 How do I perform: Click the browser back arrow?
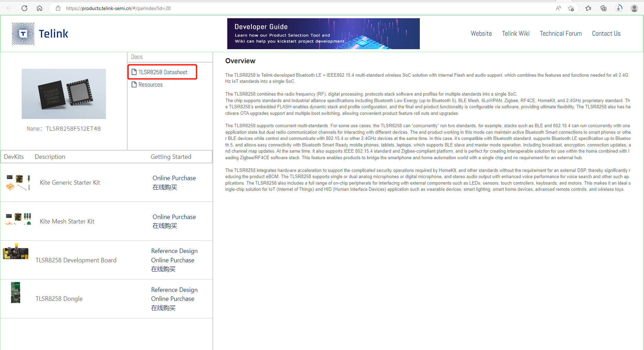tap(9, 8)
